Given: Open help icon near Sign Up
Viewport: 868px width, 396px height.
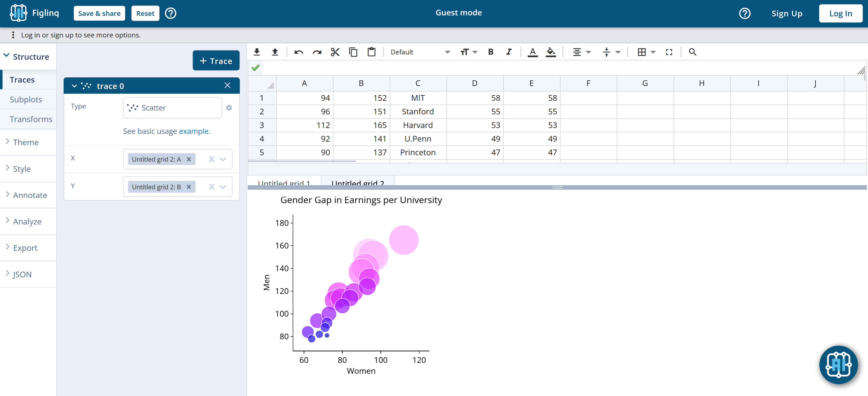Looking at the screenshot, I should coord(745,13).
